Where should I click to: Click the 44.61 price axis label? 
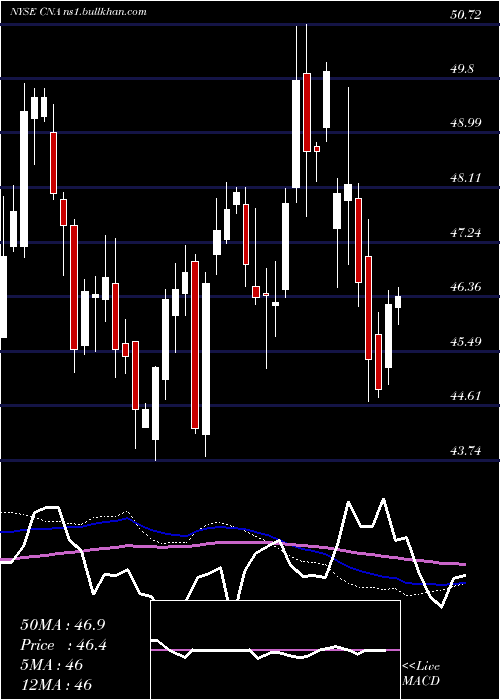pos(466,396)
